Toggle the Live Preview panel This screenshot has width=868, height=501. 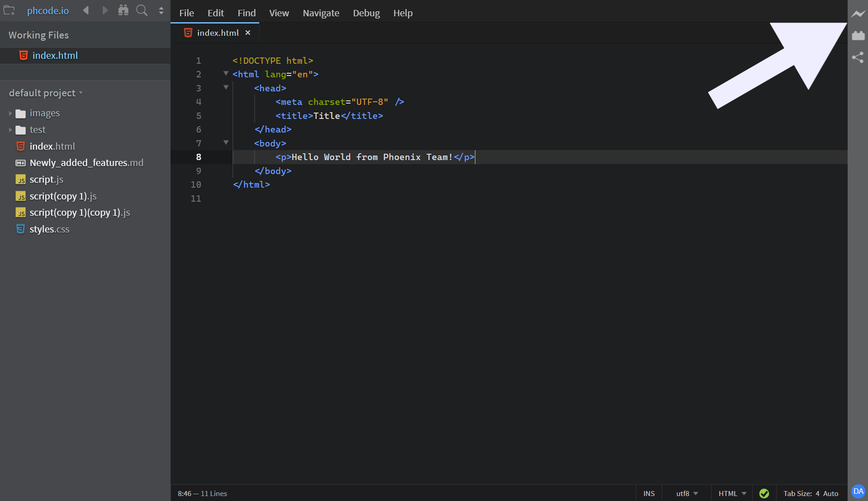(858, 14)
